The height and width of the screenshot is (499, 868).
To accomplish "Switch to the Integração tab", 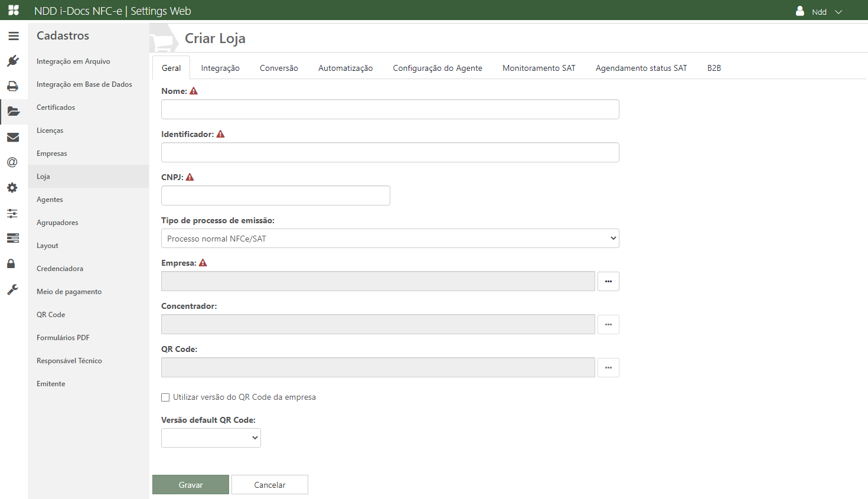I will [x=220, y=69].
